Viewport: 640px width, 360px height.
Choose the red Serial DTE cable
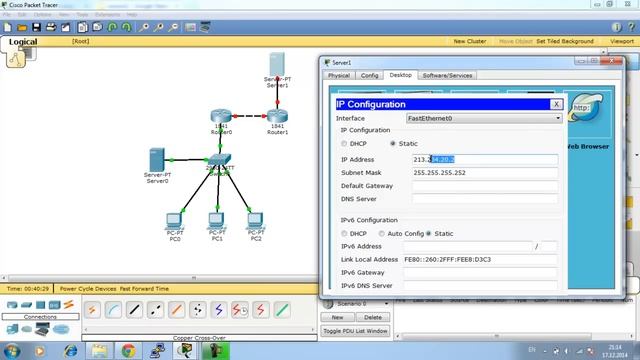261,310
